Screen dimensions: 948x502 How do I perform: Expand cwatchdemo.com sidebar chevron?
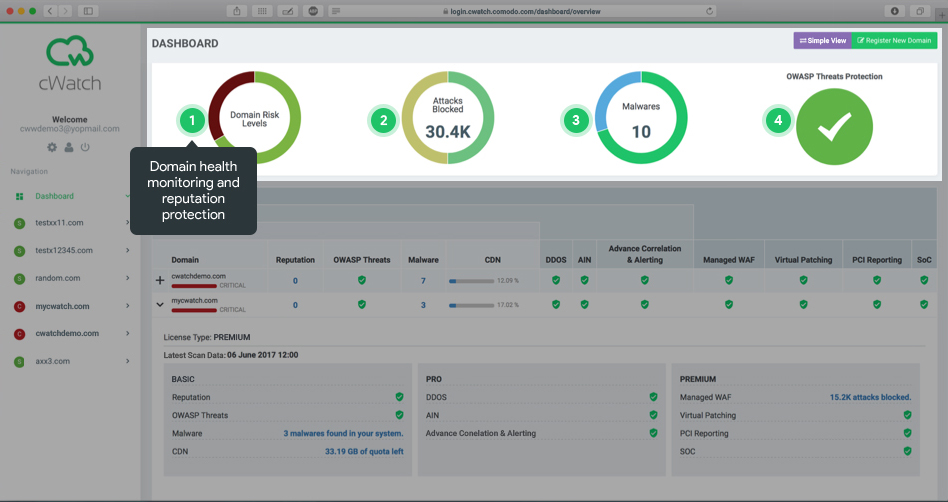pos(128,333)
